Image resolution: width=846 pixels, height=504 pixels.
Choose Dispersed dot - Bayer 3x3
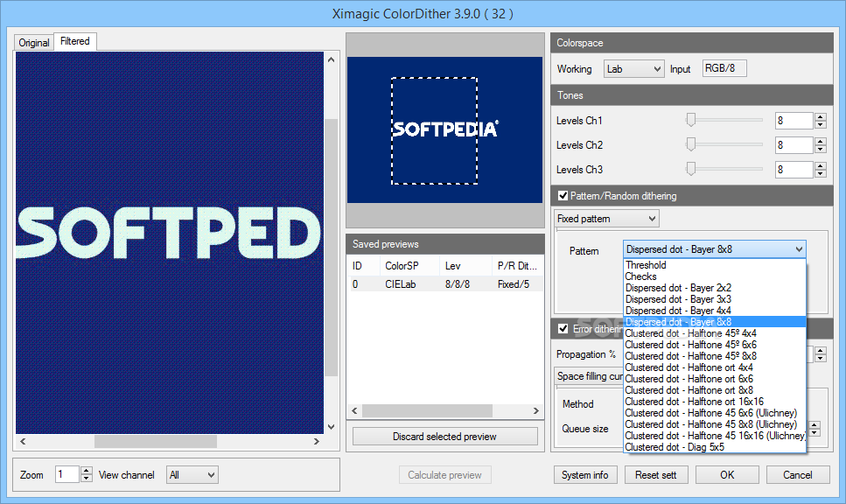pos(715,299)
